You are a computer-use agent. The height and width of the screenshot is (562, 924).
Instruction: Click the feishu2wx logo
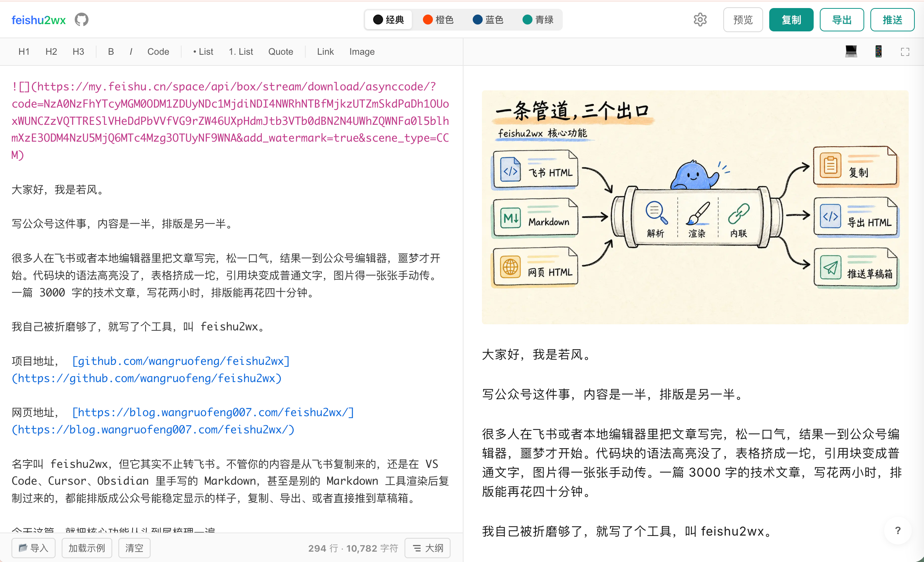(38, 20)
